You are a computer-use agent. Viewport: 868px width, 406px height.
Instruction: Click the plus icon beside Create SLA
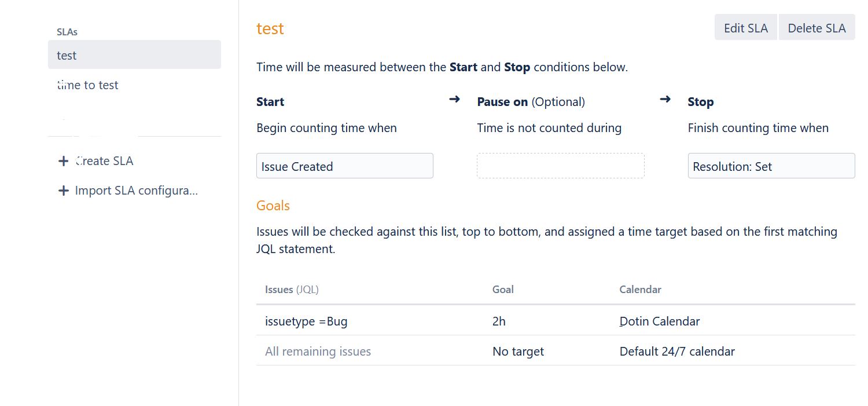pos(64,161)
